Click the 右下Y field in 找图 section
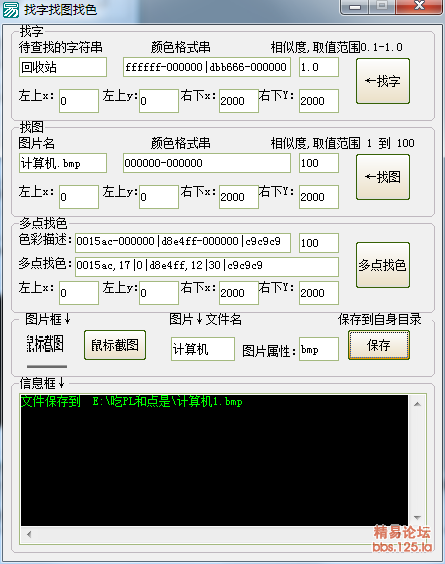Image resolution: width=445 pixels, height=564 pixels. (x=319, y=197)
